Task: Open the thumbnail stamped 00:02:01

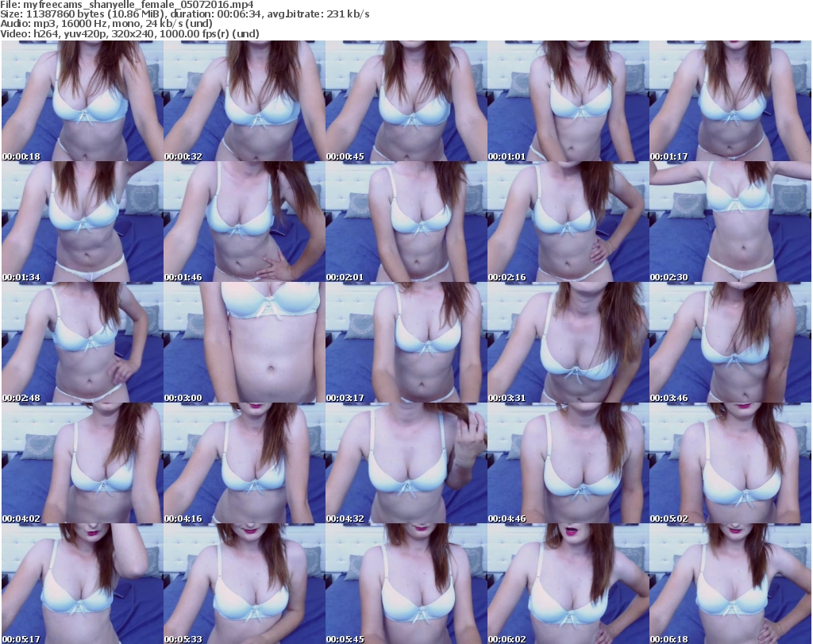Action: 406,222
